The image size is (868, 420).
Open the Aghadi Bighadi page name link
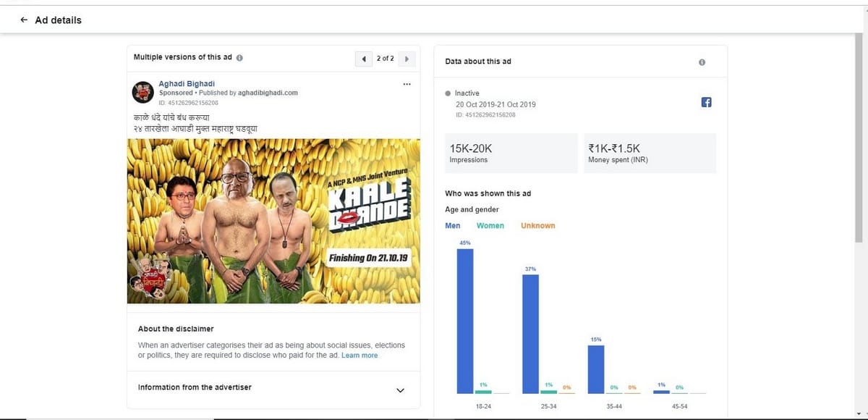187,84
